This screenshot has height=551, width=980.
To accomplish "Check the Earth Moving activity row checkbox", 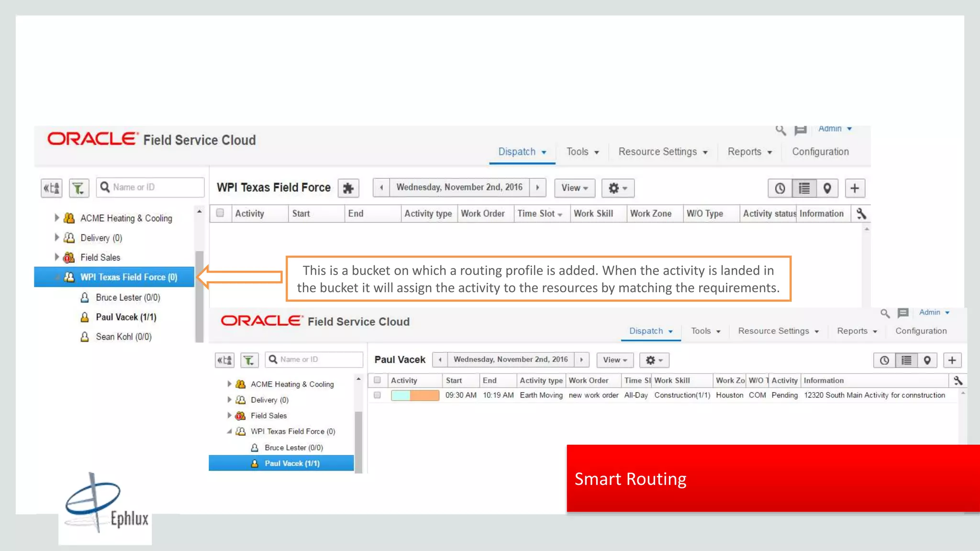I will tap(378, 395).
